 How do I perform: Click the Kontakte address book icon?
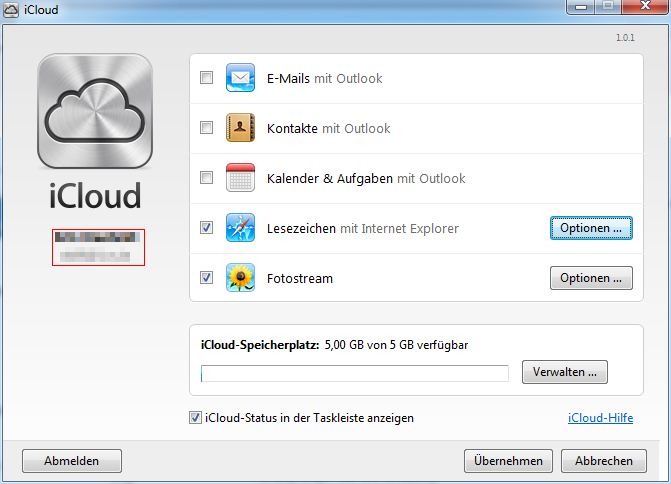241,128
